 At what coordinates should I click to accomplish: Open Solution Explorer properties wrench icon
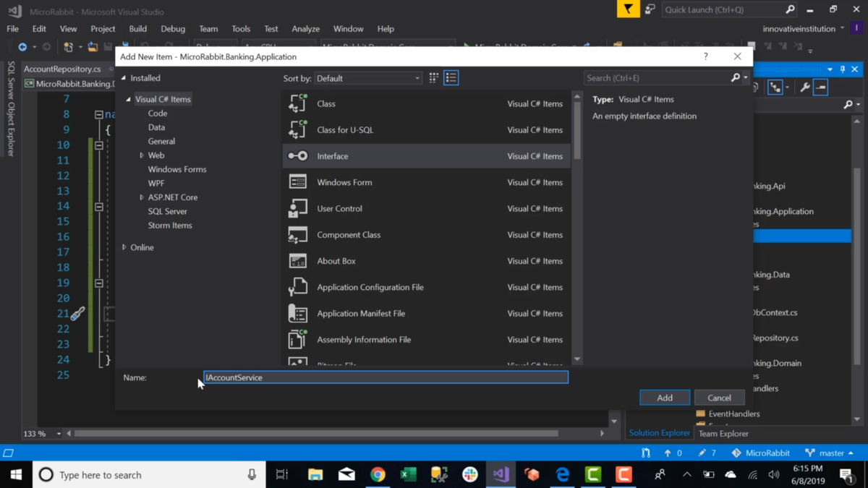804,87
